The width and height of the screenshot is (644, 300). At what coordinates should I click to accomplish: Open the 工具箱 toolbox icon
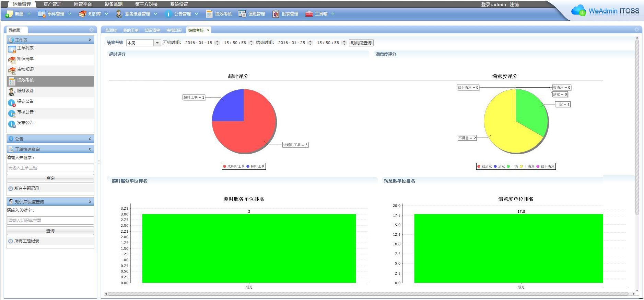[309, 14]
